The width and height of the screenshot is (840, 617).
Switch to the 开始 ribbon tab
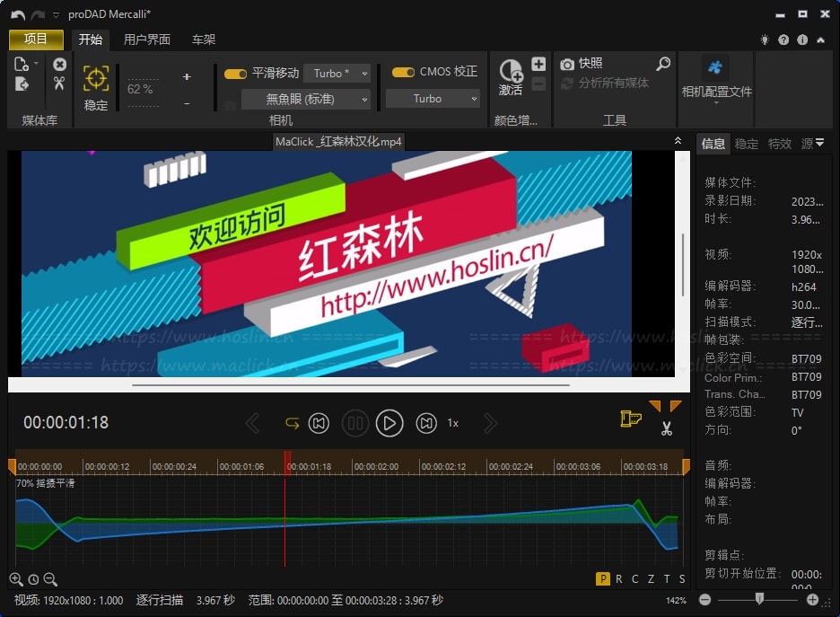pyautogui.click(x=90, y=40)
